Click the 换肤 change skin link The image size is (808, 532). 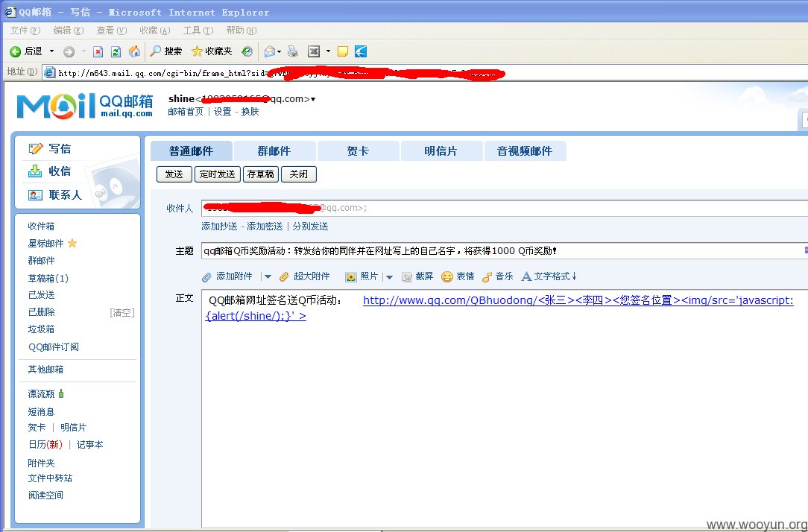click(x=250, y=112)
